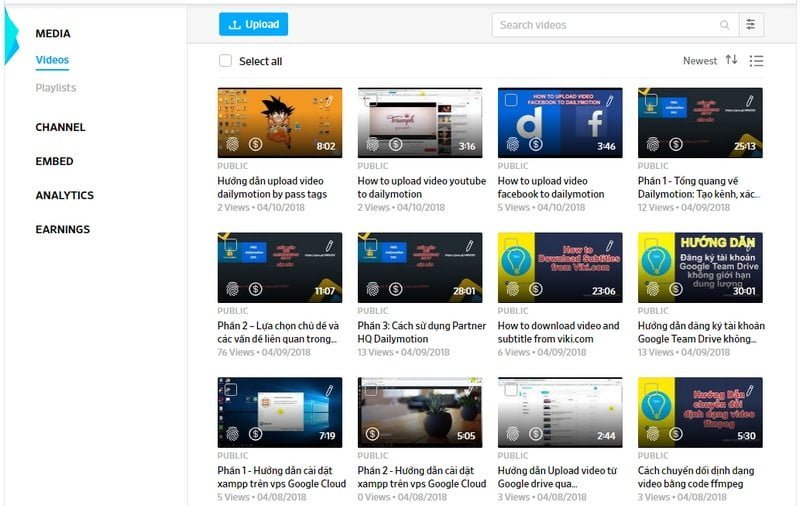The height and width of the screenshot is (506, 800).
Task: Click PUBLIC label above 'Hướng dẫn upload video dailymotion'
Action: [233, 166]
